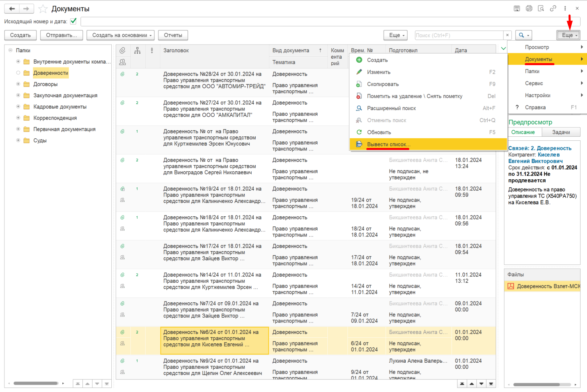The height and width of the screenshot is (392, 587).
Task: Click the people icon in the table header
Action: [x=123, y=62]
